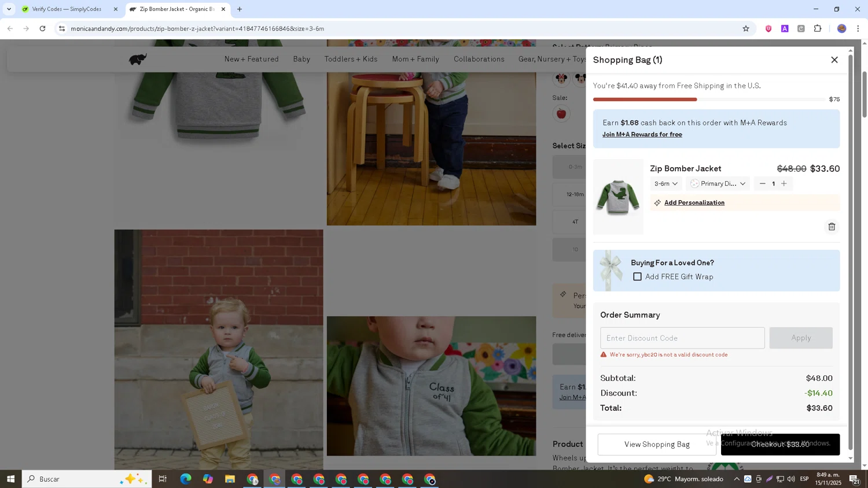Click free shipping progress bar
868x488 pixels.
[709, 99]
